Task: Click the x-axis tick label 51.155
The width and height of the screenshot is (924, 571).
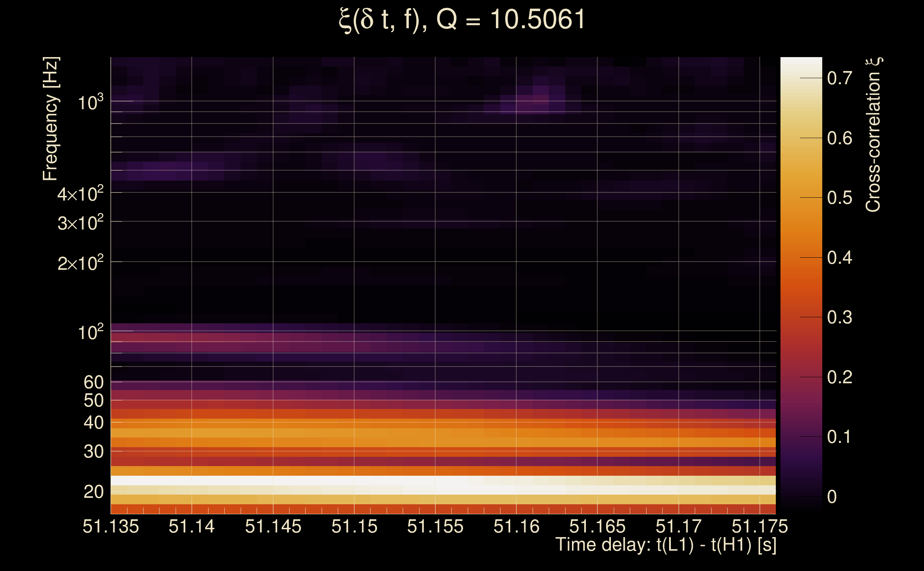Action: 435,526
